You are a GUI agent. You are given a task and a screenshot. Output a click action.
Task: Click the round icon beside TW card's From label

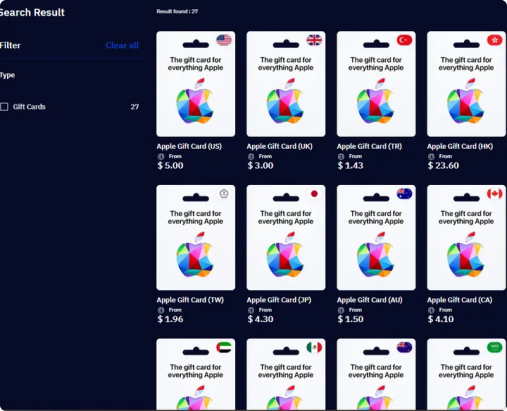pos(161,310)
